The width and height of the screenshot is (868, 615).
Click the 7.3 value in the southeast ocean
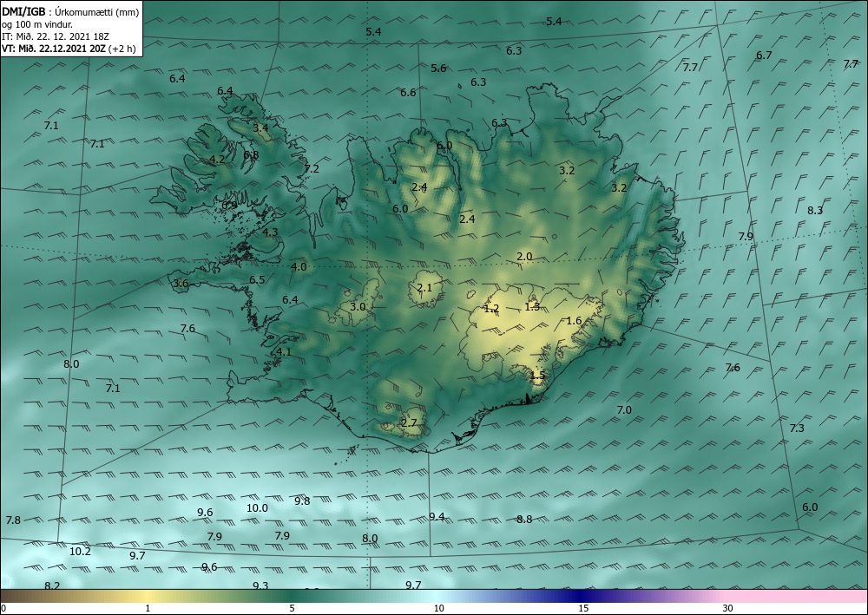797,428
